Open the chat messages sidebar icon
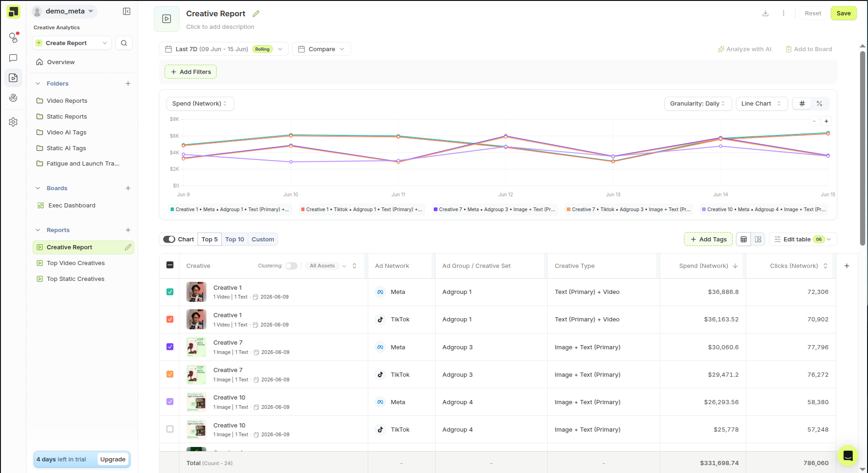The width and height of the screenshot is (868, 473). point(13,58)
